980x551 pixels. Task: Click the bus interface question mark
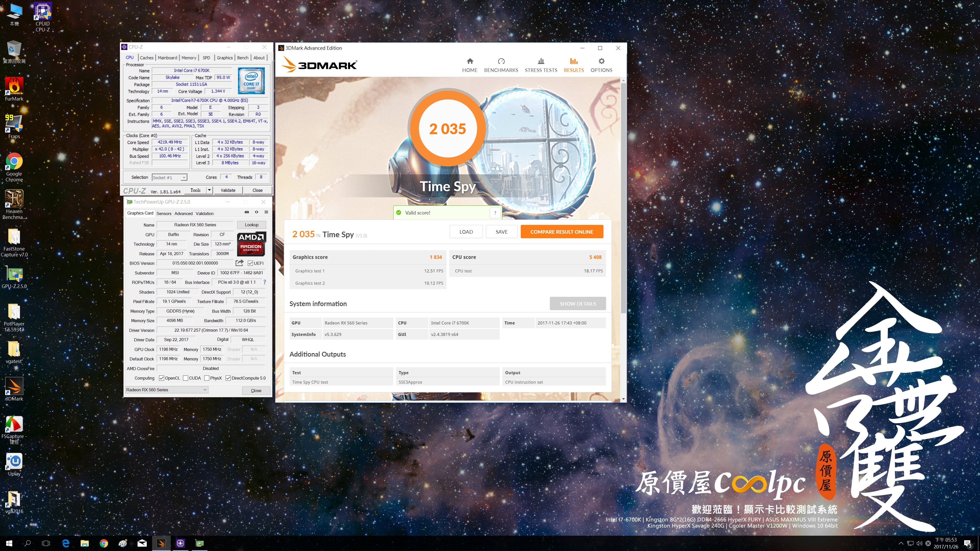264,282
